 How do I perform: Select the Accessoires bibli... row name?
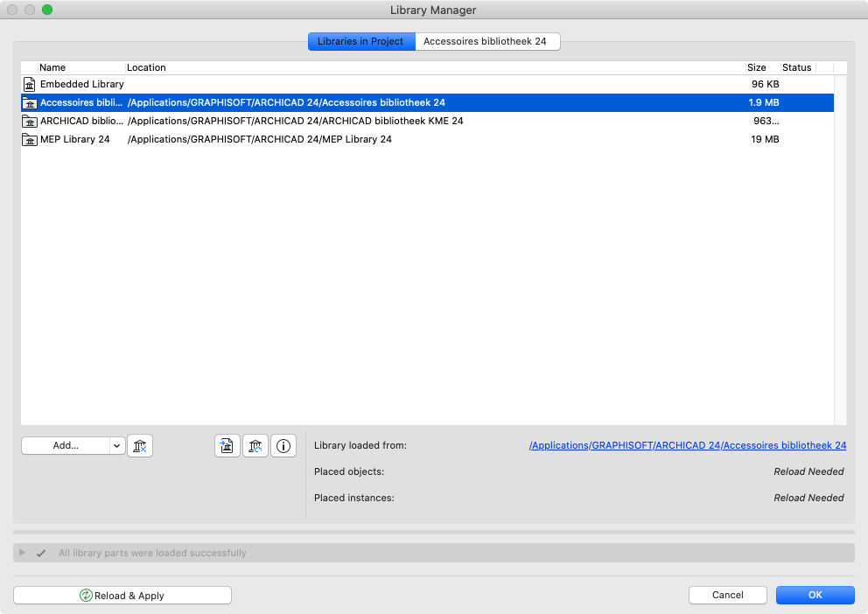(81, 102)
